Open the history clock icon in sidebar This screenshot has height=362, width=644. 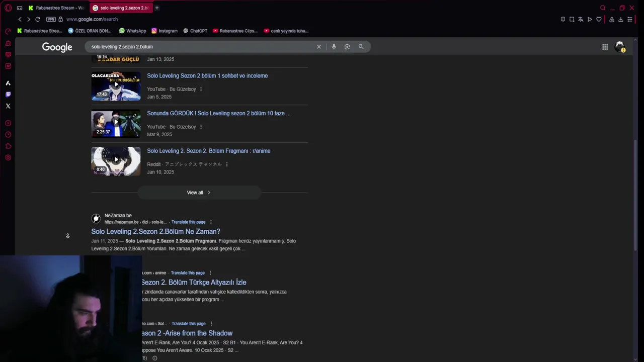[8, 134]
